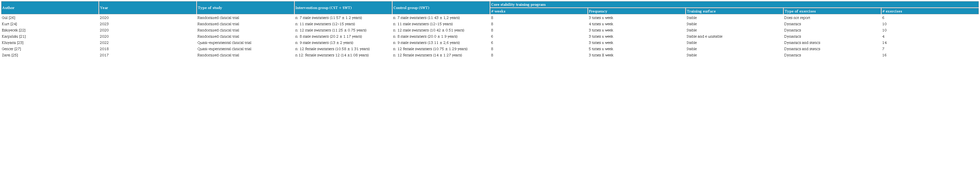Image resolution: width=980 pixels, height=182 pixels.
Task: Select the 'Does not report' cell
Action: point(797,18)
